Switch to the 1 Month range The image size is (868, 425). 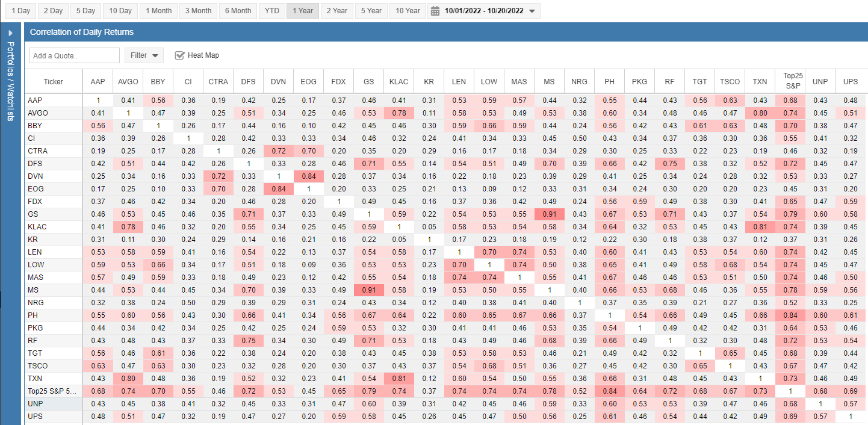pyautogui.click(x=158, y=11)
